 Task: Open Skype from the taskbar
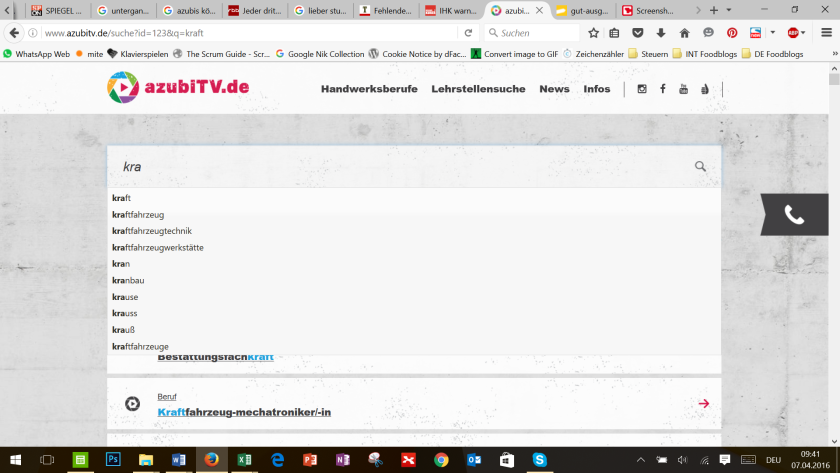[539, 460]
